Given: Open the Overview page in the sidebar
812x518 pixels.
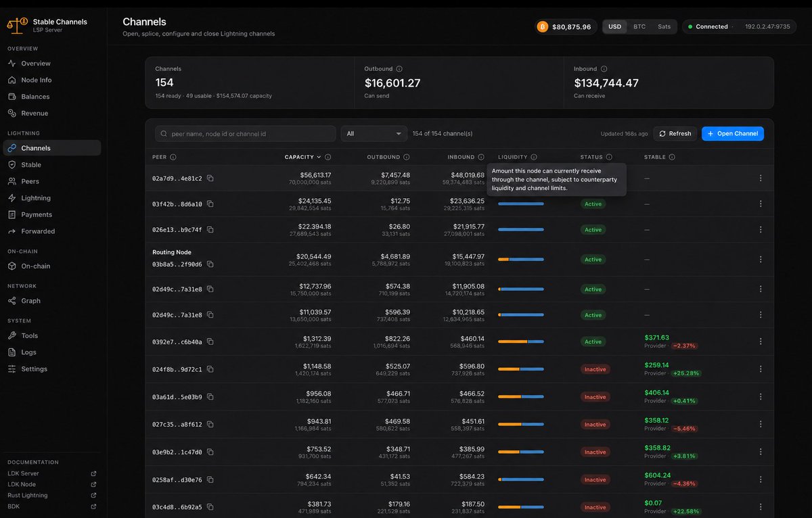Looking at the screenshot, I should point(52,64).
